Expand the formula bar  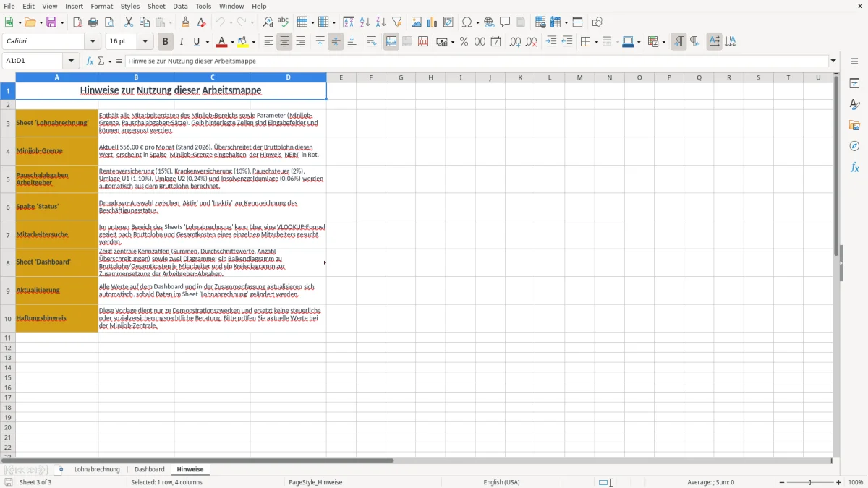pos(833,61)
